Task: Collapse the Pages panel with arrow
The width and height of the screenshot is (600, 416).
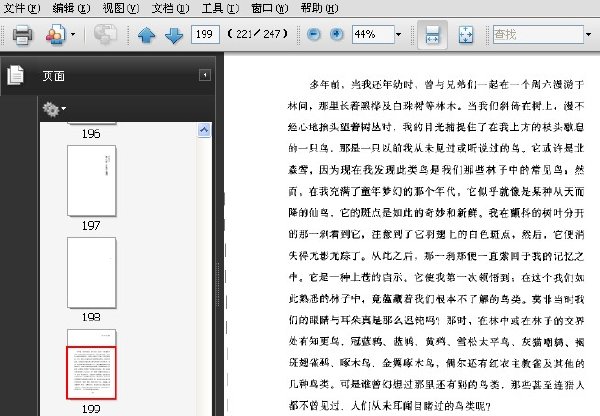Action: (205, 75)
